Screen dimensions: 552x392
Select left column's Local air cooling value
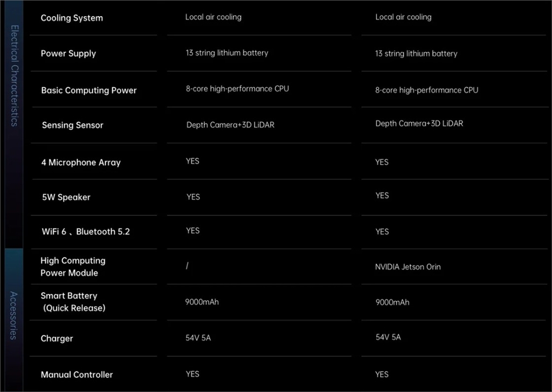213,17
